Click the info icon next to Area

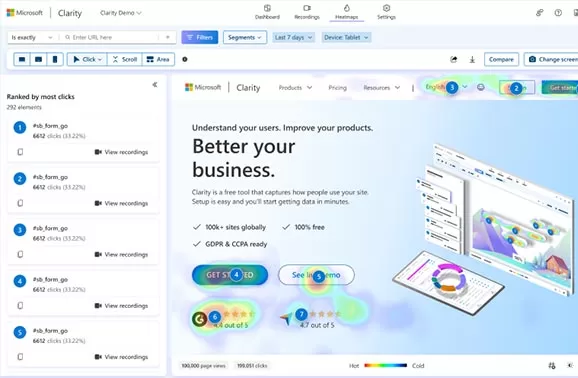pyautogui.click(x=185, y=59)
